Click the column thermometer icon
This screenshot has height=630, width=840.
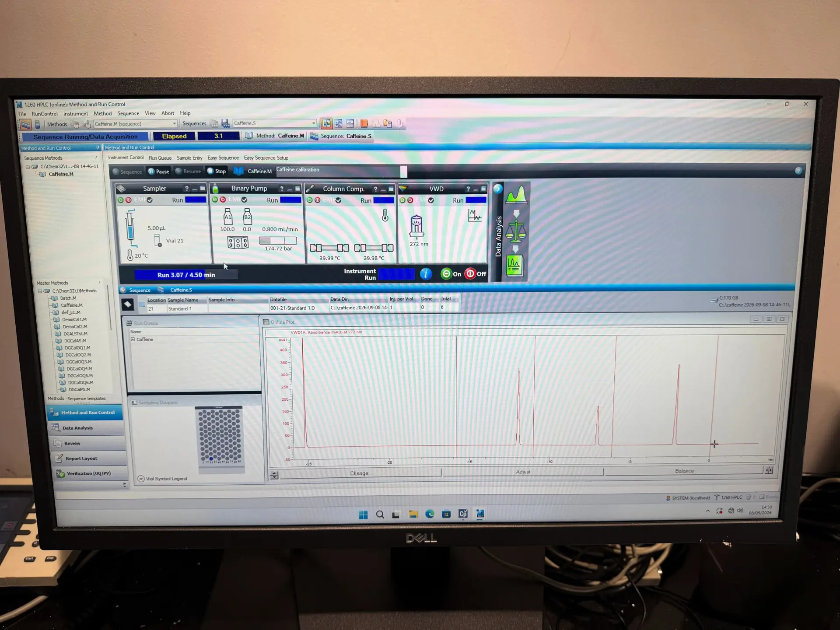[385, 215]
